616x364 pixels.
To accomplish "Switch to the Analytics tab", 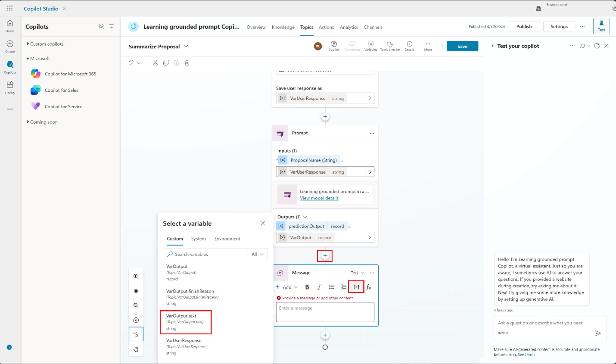I will (x=349, y=27).
